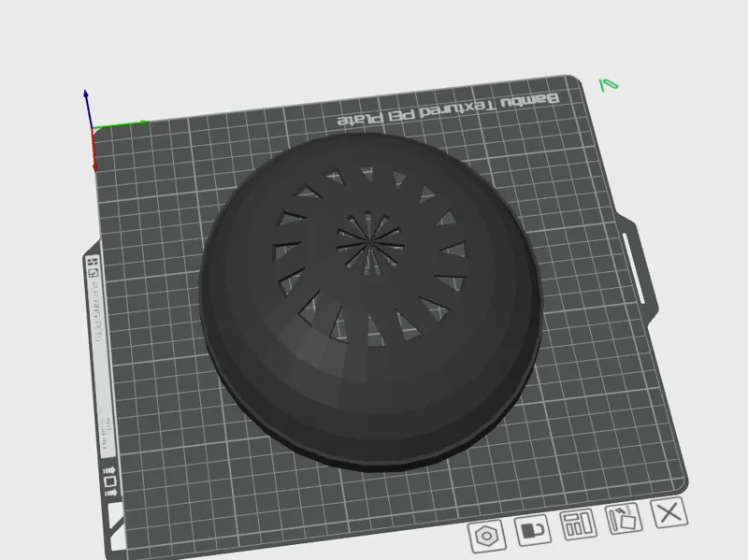Open plate settings hexagon icon
This screenshot has height=560, width=748.
click(487, 536)
